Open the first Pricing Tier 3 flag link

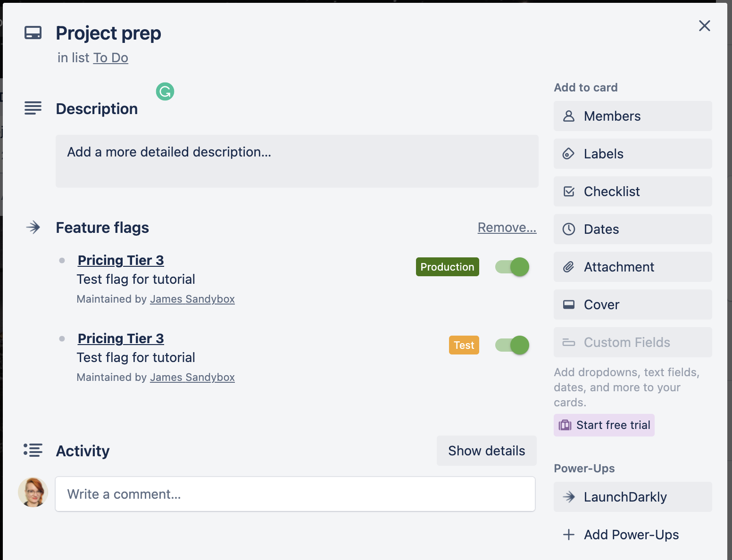coord(120,260)
